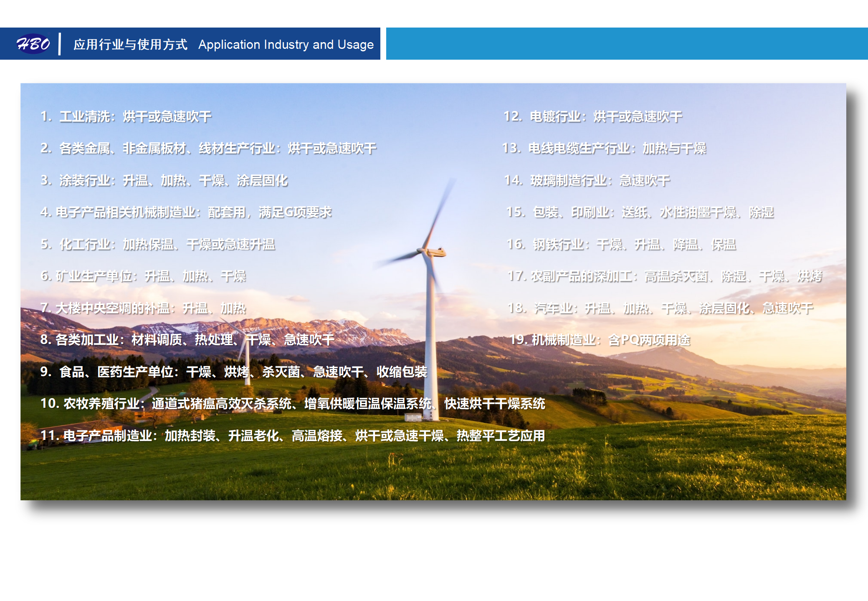868x601 pixels.
Task: Select item 11 电子产品制造业
Action: pos(292,437)
